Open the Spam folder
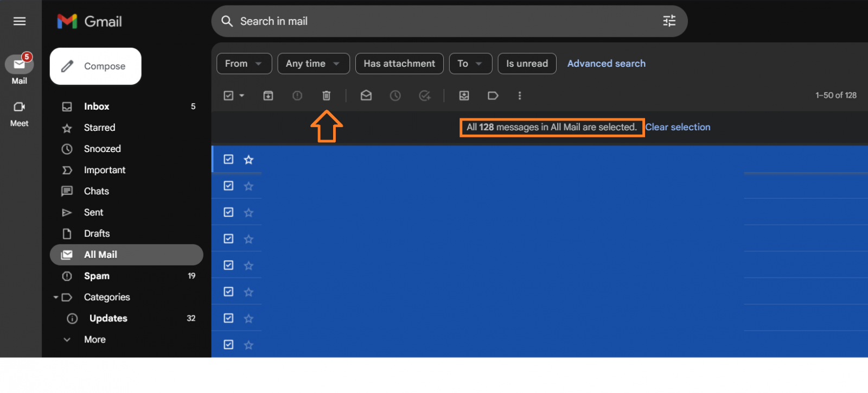Viewport: 868px width, 393px height. point(97,276)
